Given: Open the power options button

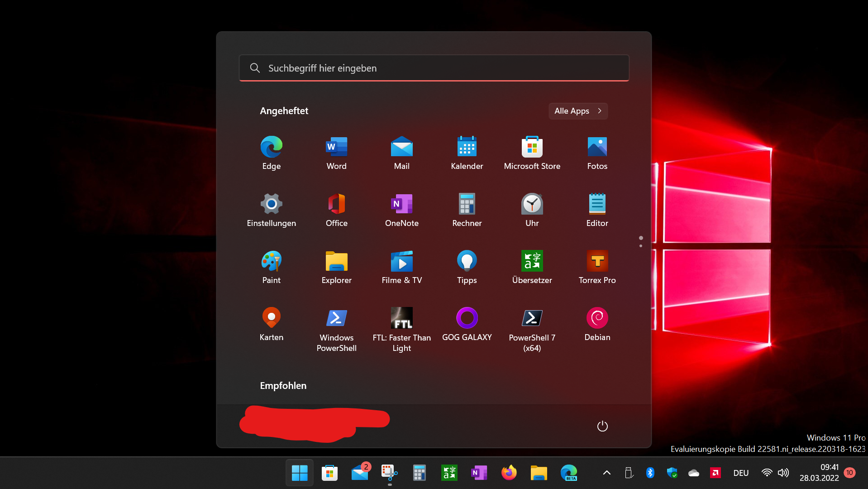Looking at the screenshot, I should click(x=602, y=426).
